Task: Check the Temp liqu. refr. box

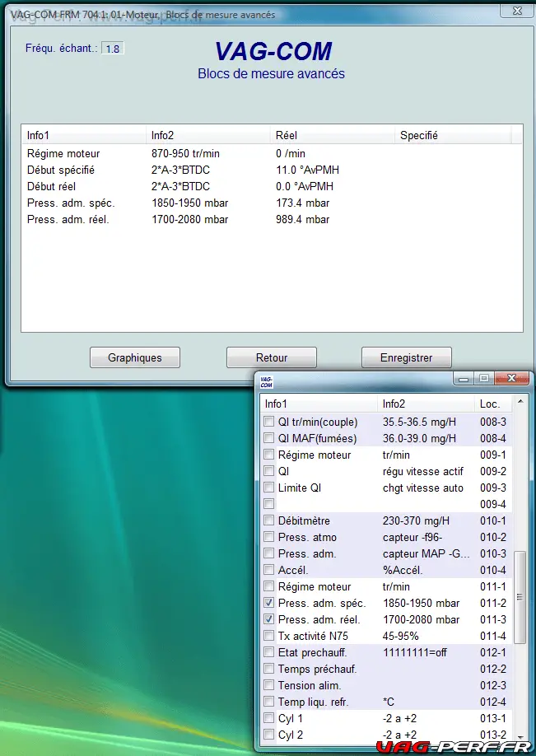Action: (269, 702)
